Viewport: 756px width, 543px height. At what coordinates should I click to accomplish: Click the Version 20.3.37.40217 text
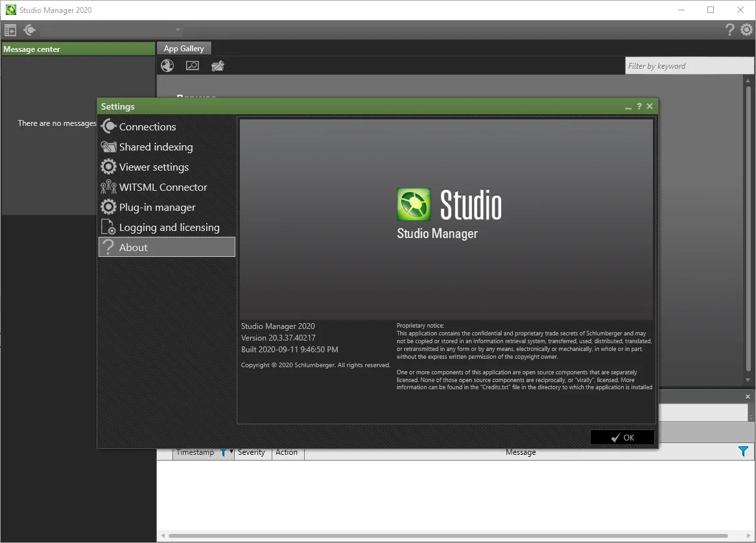pos(278,338)
